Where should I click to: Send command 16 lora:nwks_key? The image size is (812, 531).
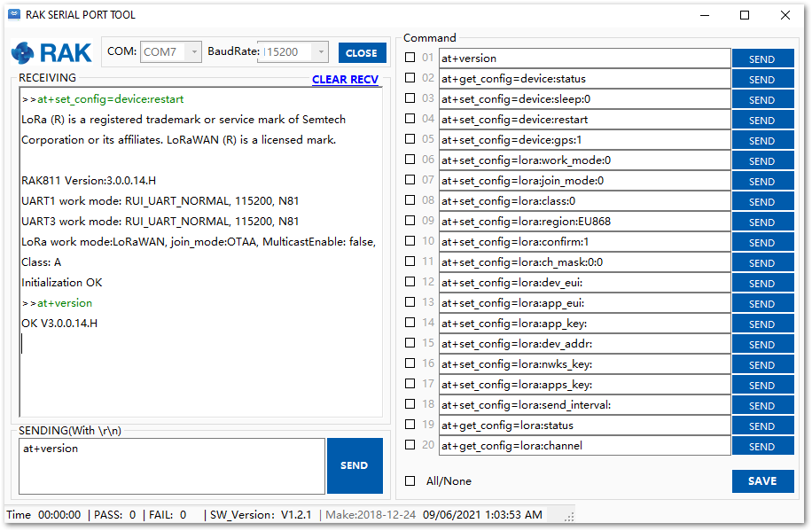coord(763,364)
